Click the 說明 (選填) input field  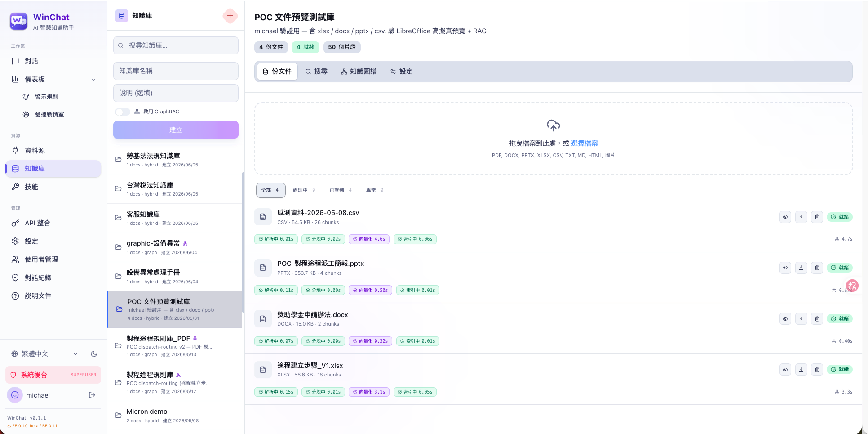tap(176, 93)
